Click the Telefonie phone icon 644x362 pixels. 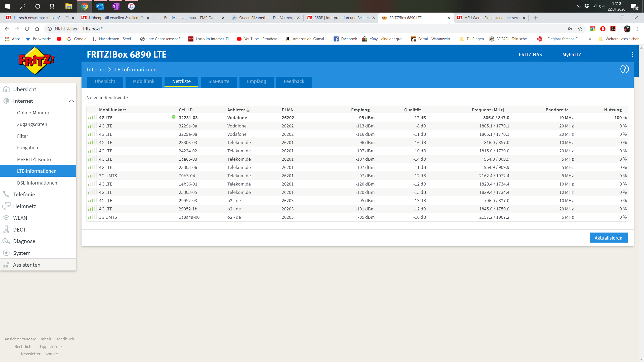point(6,194)
